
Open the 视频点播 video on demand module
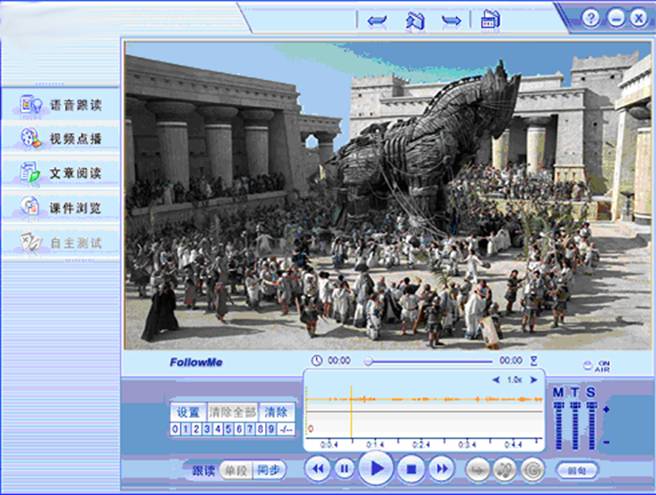pos(61,138)
